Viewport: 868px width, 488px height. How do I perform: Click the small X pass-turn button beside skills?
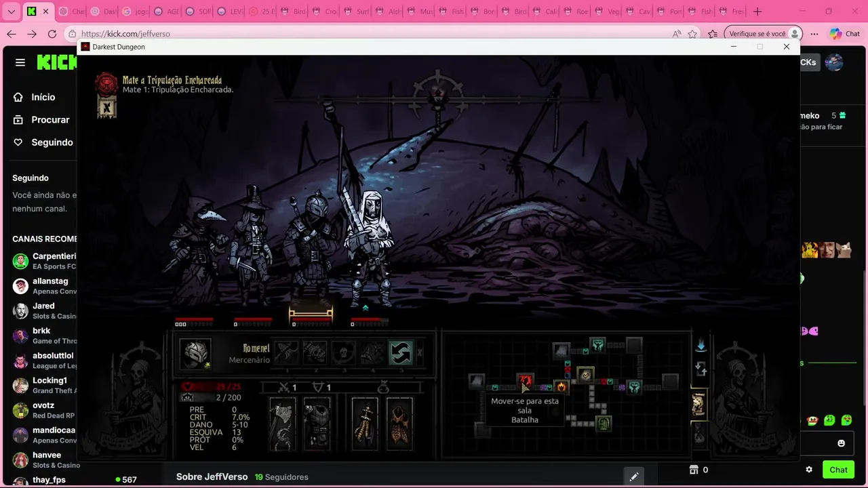(419, 352)
